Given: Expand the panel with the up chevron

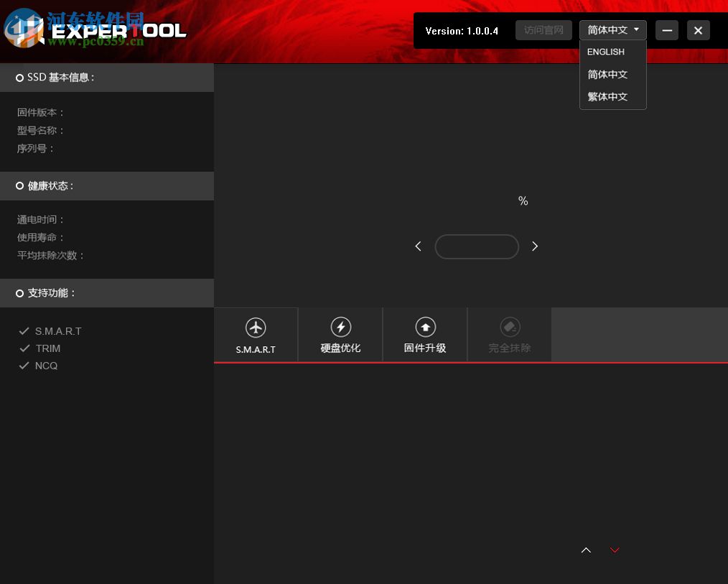Looking at the screenshot, I should tap(586, 550).
